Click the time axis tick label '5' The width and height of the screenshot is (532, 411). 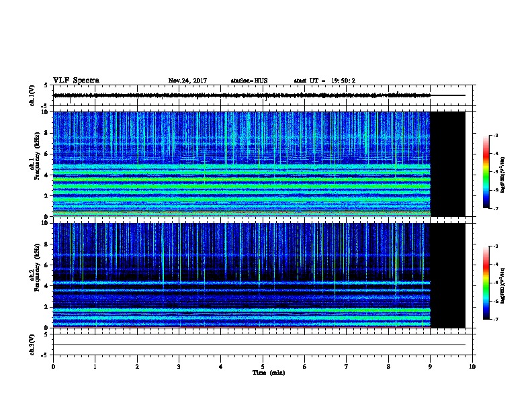coord(263,367)
